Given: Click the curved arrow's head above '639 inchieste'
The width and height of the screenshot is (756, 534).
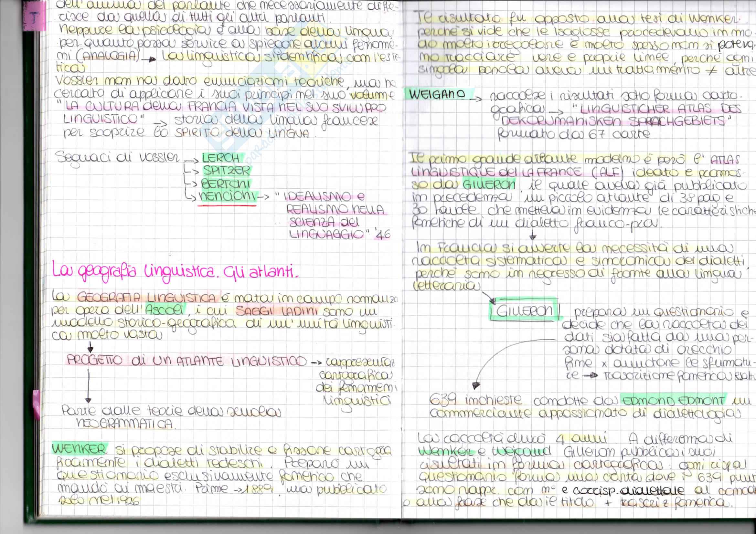Looking at the screenshot, I should click(476, 385).
